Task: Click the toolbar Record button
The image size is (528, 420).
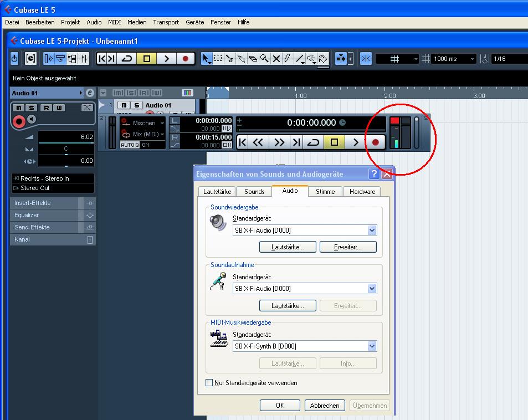Action: 185,59
